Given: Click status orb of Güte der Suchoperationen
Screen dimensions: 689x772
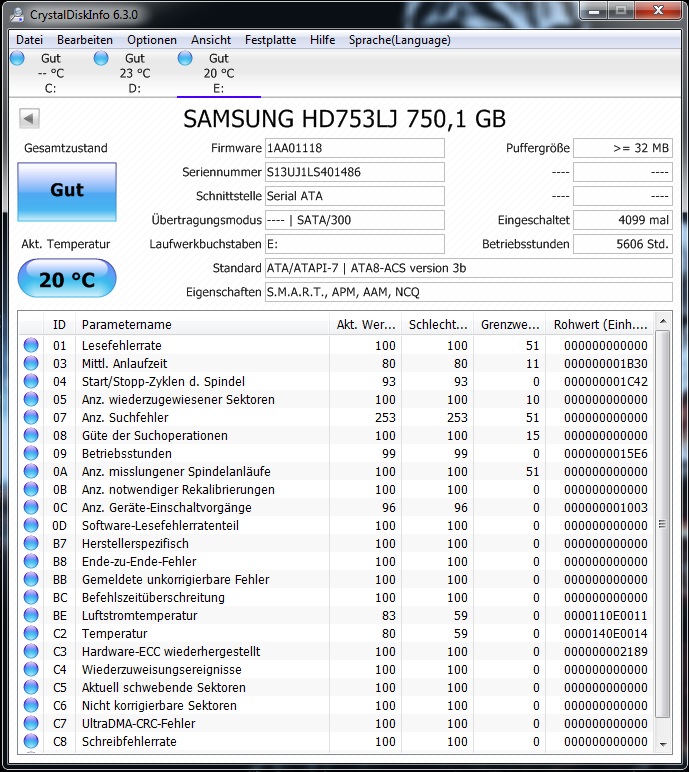Looking at the screenshot, I should coord(31,435).
